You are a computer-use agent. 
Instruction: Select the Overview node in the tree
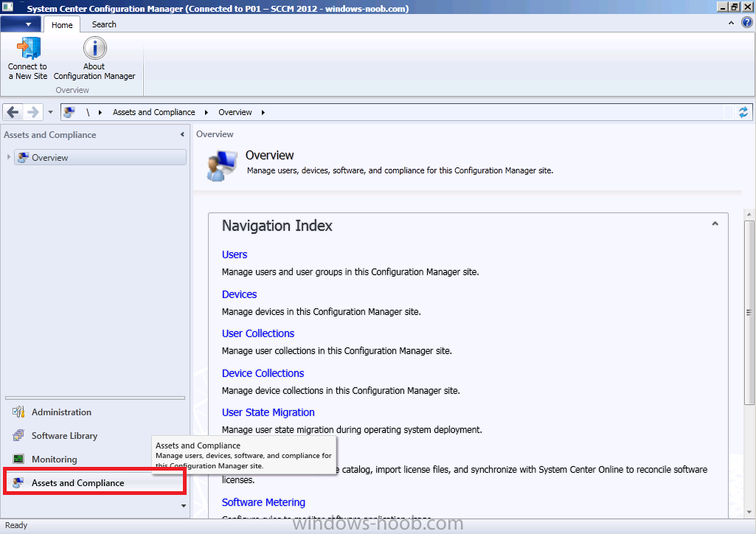tap(100, 157)
